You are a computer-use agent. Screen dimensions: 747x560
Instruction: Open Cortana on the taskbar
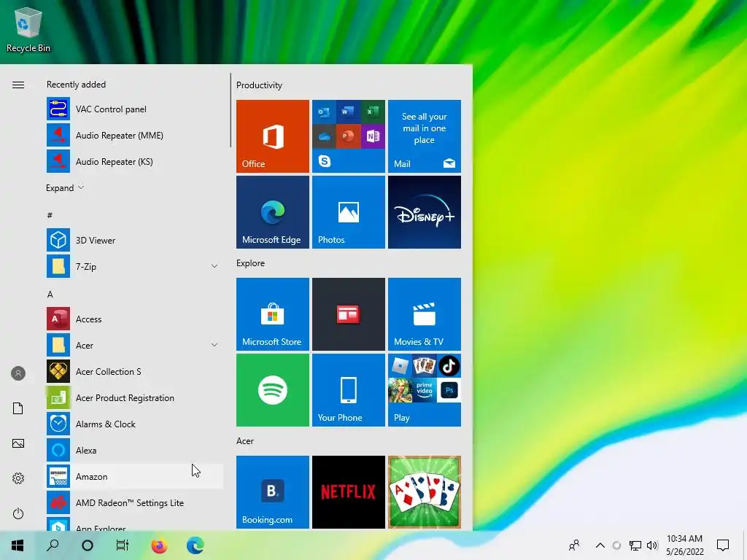(88, 545)
